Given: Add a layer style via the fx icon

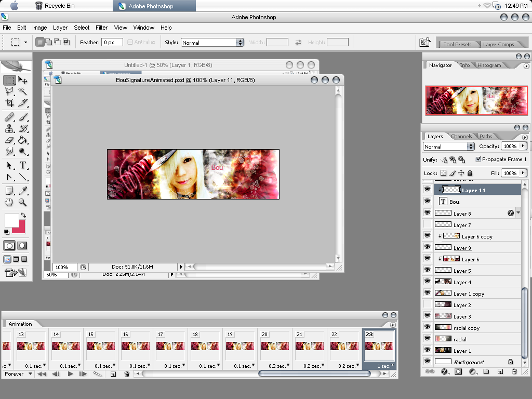Looking at the screenshot, I should pyautogui.click(x=445, y=371).
